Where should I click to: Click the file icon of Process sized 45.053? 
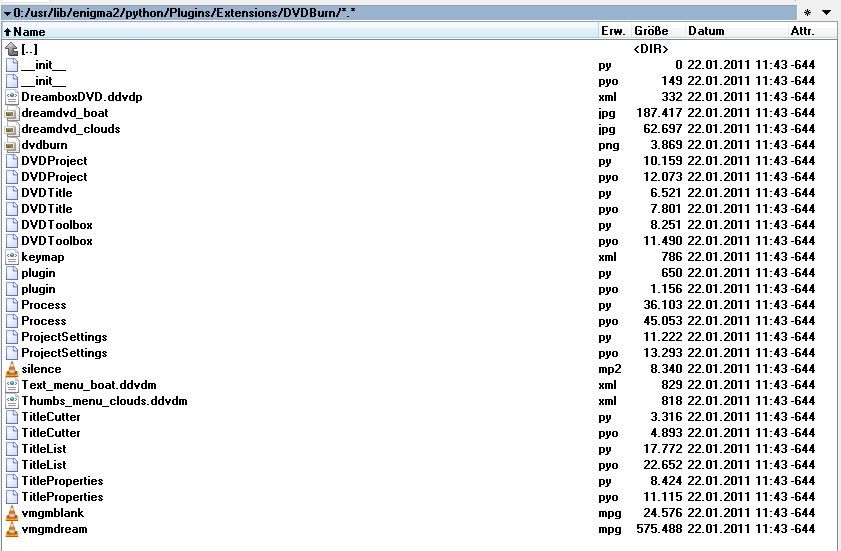tap(11, 321)
